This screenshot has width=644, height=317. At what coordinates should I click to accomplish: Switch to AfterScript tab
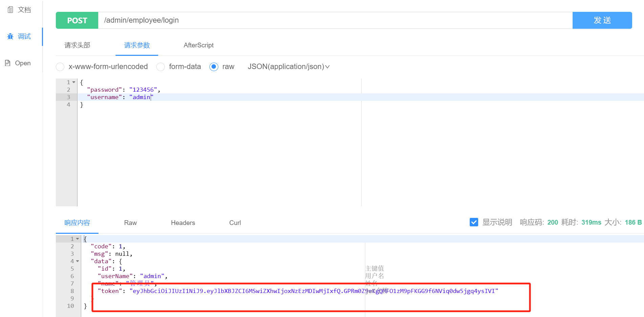(199, 45)
